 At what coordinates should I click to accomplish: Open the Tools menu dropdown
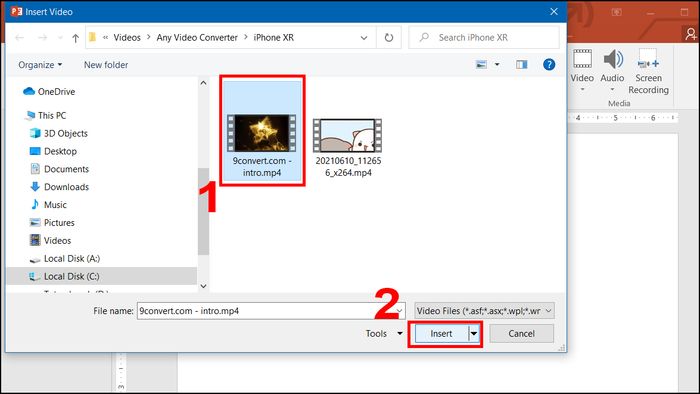(384, 334)
